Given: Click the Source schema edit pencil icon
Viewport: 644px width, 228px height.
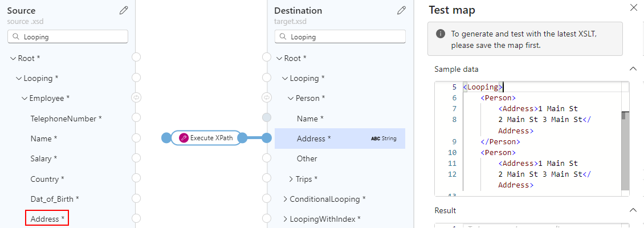Looking at the screenshot, I should (124, 10).
